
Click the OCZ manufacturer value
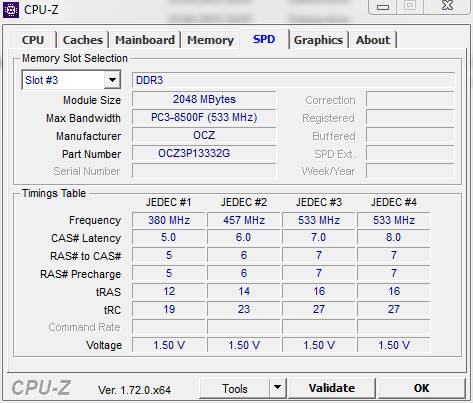tap(204, 135)
